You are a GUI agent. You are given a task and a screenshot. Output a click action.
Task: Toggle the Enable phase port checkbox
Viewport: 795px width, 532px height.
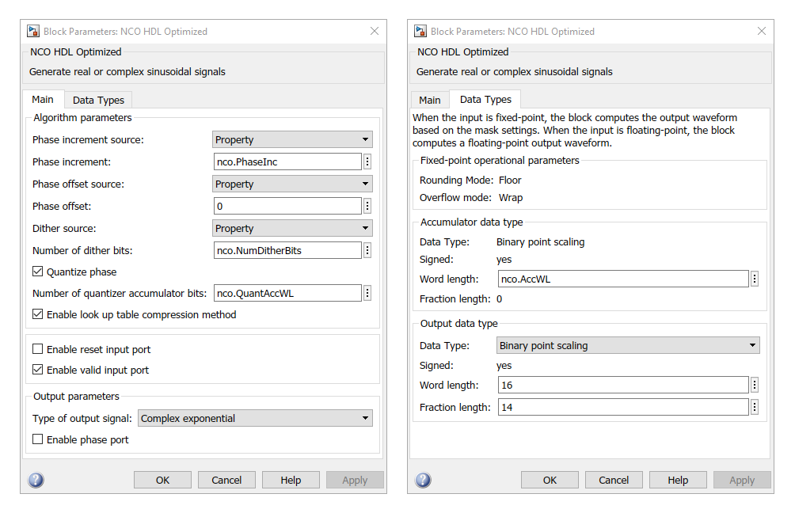click(x=38, y=439)
